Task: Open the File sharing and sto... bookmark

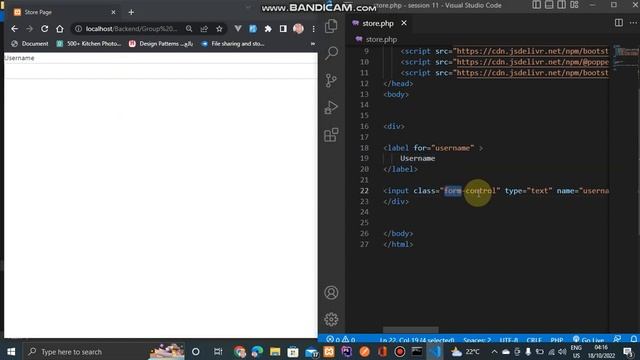Action: (x=233, y=44)
